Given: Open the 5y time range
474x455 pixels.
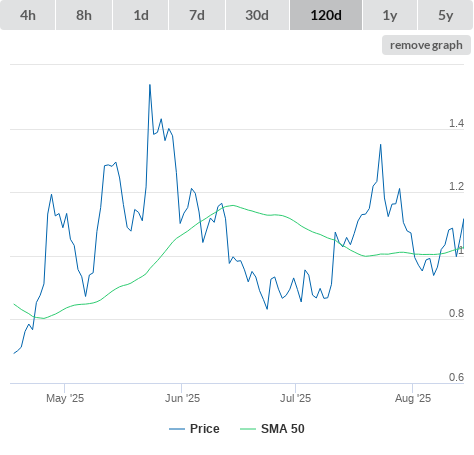Looking at the screenshot, I should 446,15.
